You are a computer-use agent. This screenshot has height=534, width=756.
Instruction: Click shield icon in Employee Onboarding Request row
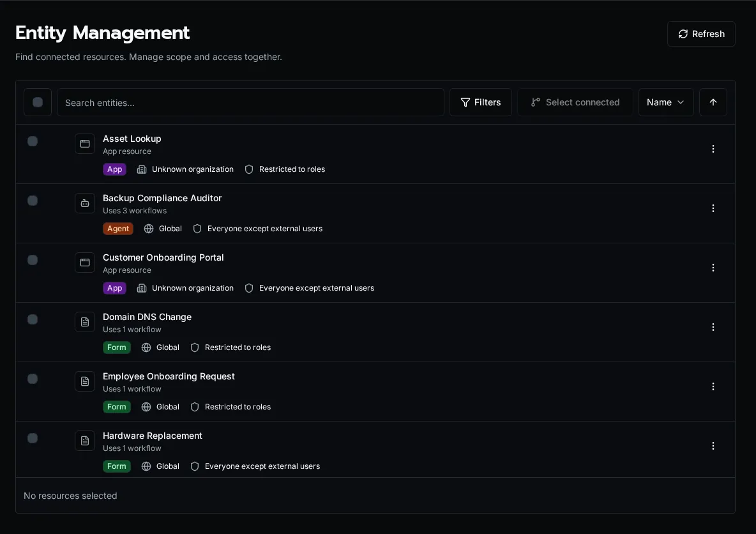pyautogui.click(x=195, y=407)
